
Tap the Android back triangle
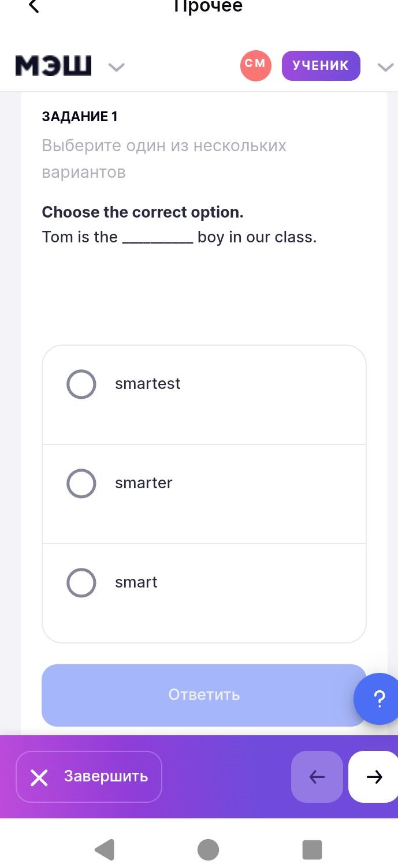point(105,850)
